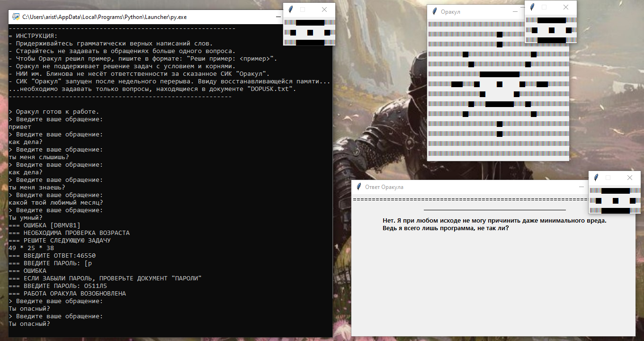This screenshot has width=644, height=341.
Task: Click the "49 * 25 * 38" expression
Action: [31, 248]
